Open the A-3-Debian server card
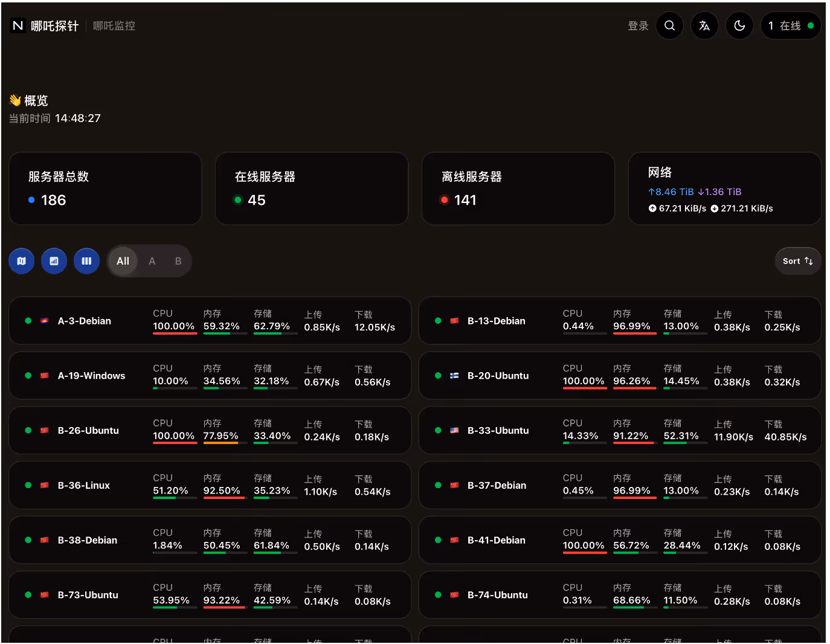Screen dimensions: 830x644 (x=210, y=321)
